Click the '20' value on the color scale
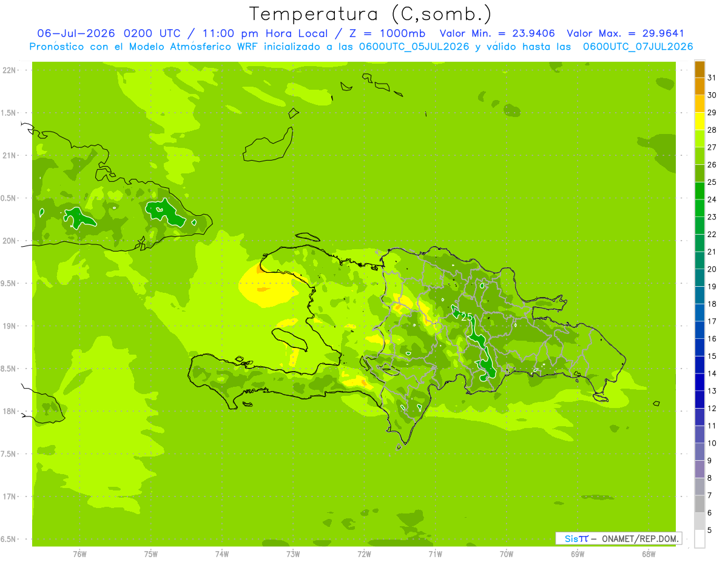The image size is (728, 562). click(712, 269)
